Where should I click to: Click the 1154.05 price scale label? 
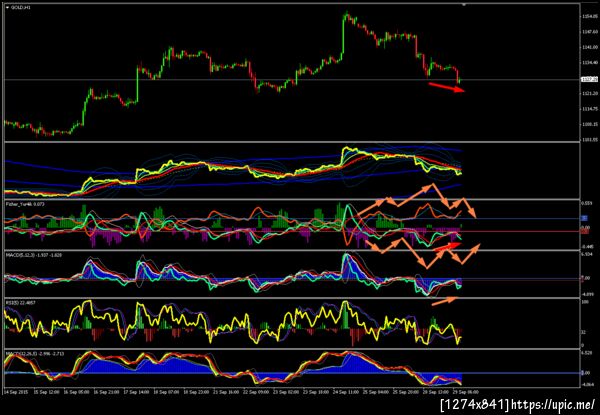tap(589, 16)
